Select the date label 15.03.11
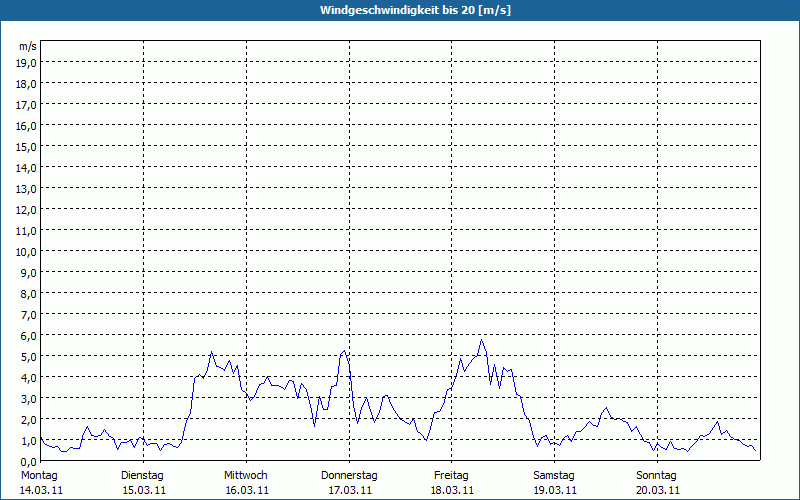Viewport: 800px width, 500px height. click(x=144, y=490)
